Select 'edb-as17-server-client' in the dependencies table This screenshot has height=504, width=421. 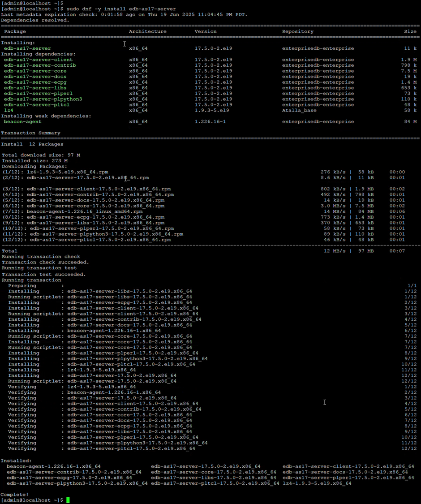point(38,60)
